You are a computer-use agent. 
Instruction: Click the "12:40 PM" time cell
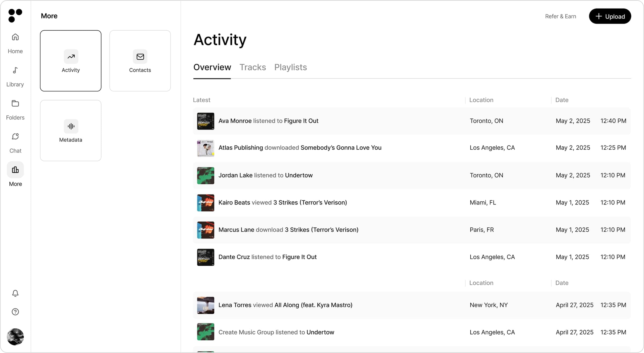click(613, 121)
